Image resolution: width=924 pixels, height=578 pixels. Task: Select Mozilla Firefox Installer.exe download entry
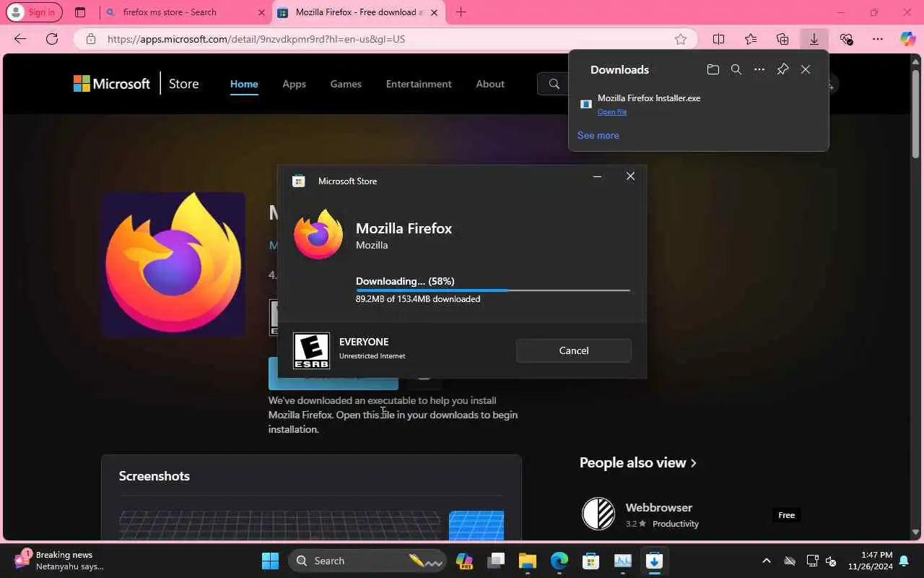tap(699, 104)
